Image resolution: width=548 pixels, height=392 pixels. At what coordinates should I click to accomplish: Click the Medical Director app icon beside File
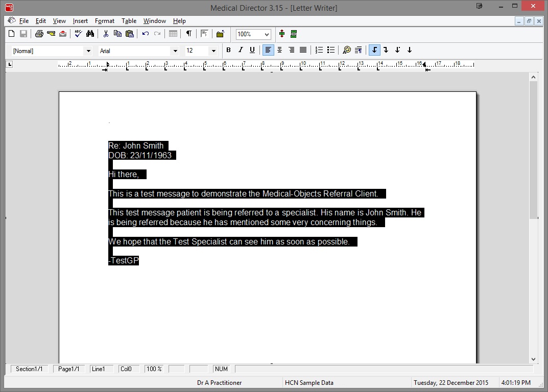coord(12,20)
